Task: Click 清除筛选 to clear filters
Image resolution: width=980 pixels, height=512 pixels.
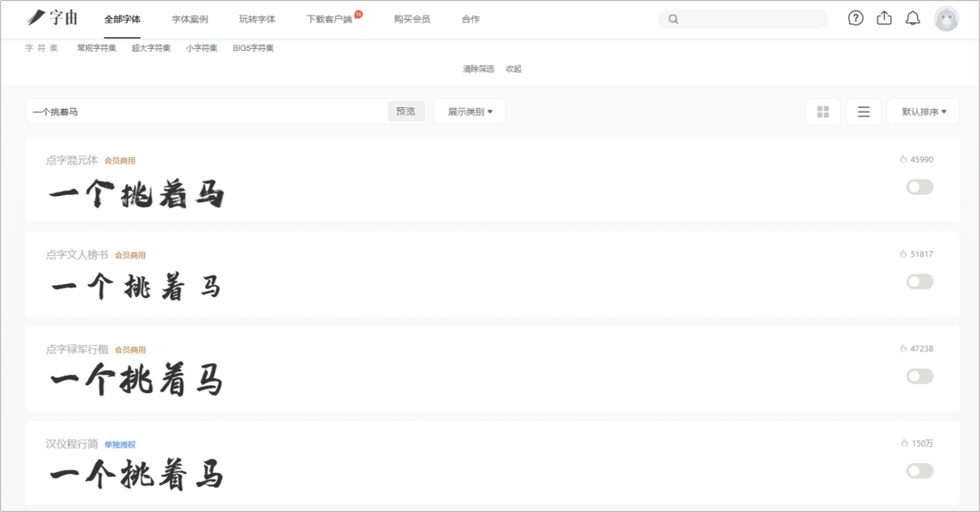Action: point(478,69)
